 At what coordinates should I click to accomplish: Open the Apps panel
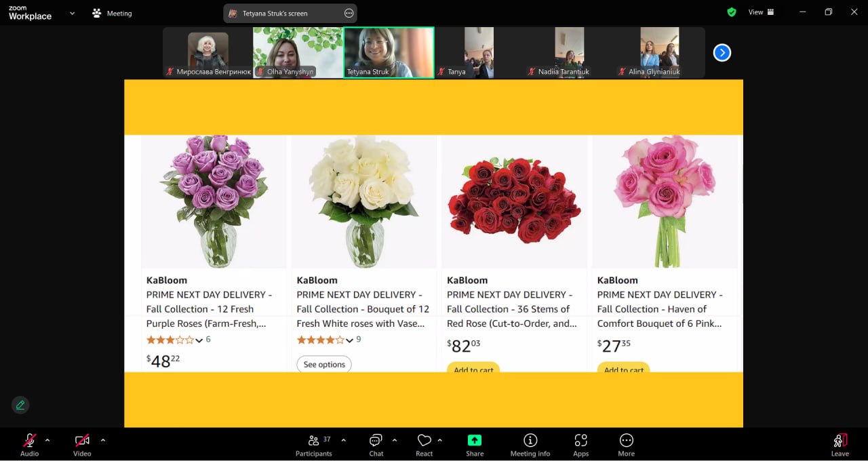pos(581,445)
